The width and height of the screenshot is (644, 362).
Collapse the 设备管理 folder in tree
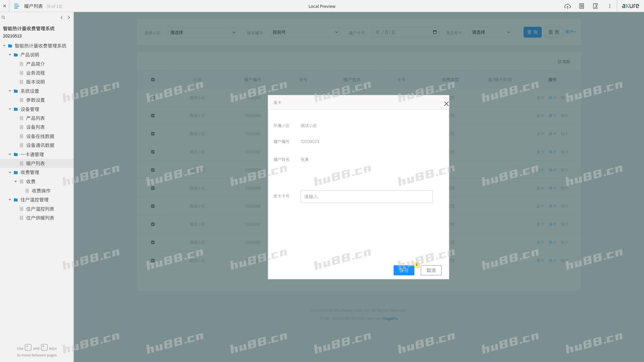click(10, 109)
